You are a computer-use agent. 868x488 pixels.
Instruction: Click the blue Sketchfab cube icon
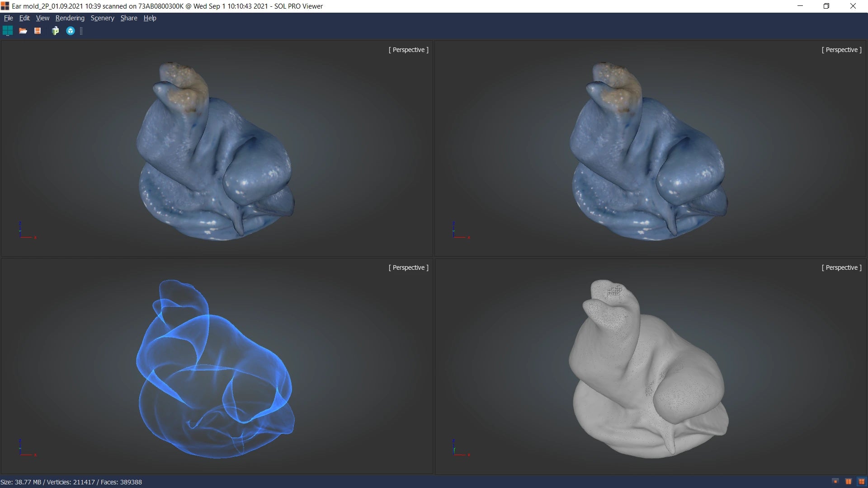(71, 31)
